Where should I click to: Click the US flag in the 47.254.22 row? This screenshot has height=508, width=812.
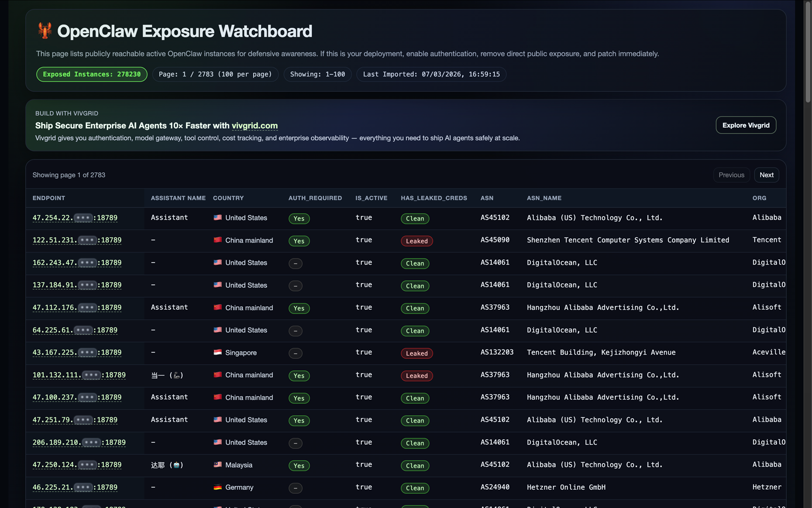(218, 217)
